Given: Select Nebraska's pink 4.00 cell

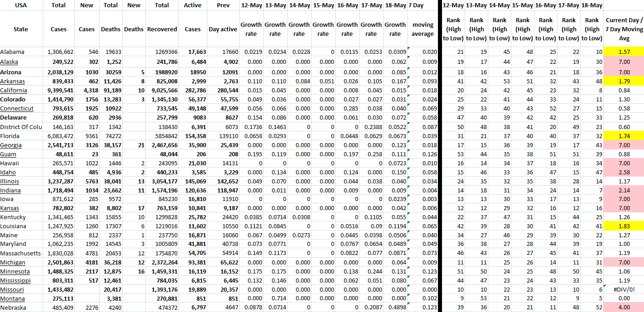Looking at the screenshot, I should 624,308.
